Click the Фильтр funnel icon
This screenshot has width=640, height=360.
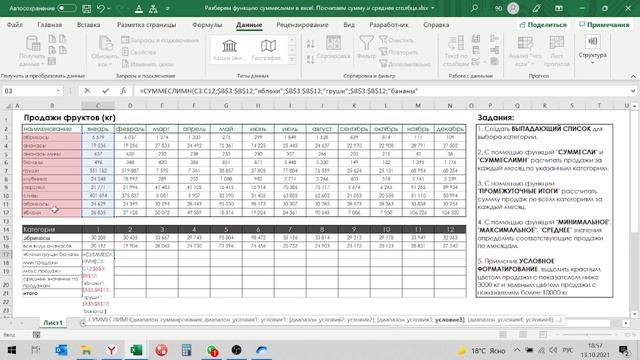[x=367, y=48]
